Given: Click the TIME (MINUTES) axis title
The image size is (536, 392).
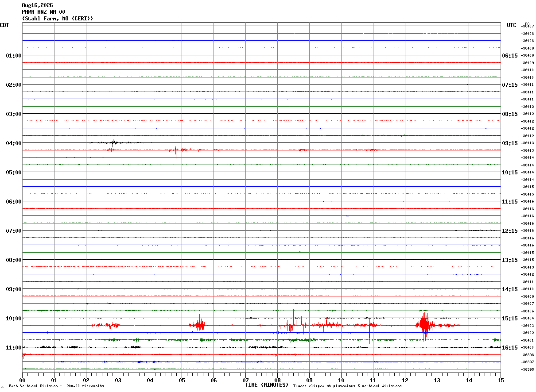Looking at the screenshot, I should (267, 385).
